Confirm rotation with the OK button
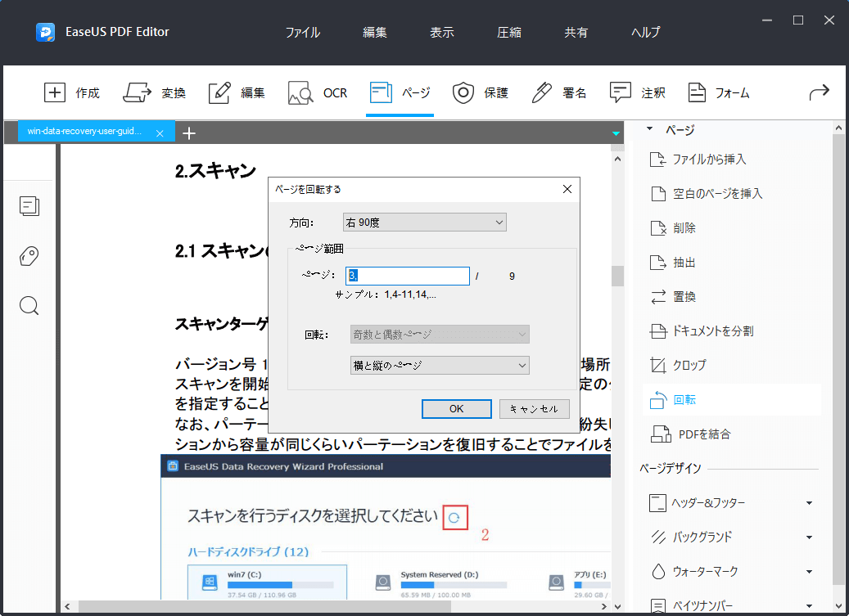The height and width of the screenshot is (616, 849). coord(456,408)
